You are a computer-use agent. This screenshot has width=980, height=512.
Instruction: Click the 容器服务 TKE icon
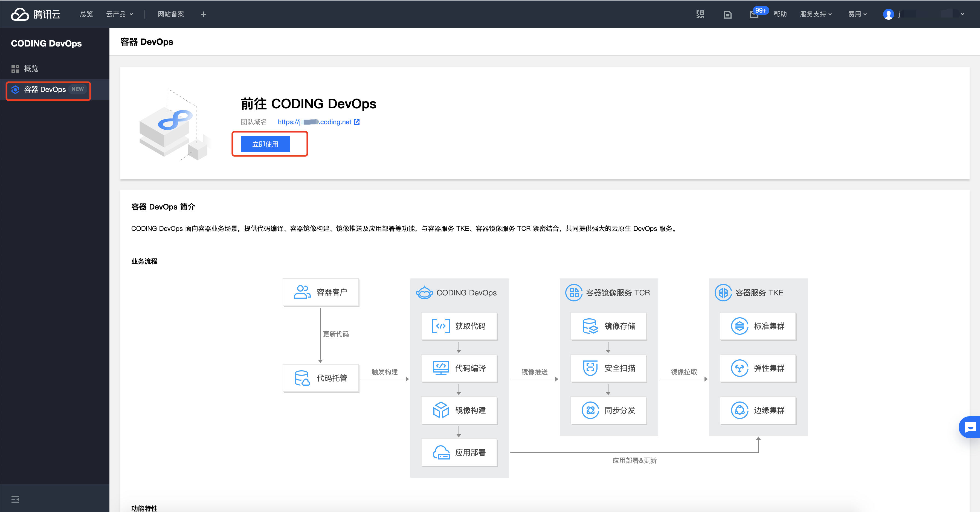(723, 293)
